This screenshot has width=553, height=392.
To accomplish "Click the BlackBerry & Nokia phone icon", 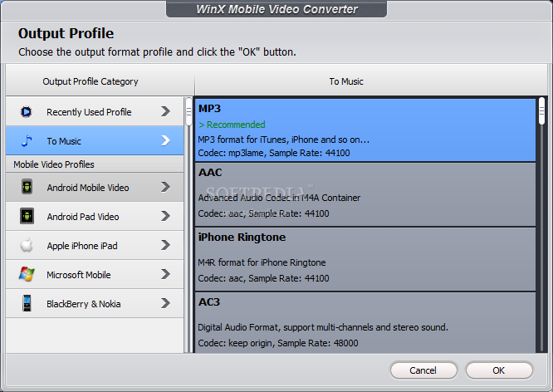I will 27,303.
